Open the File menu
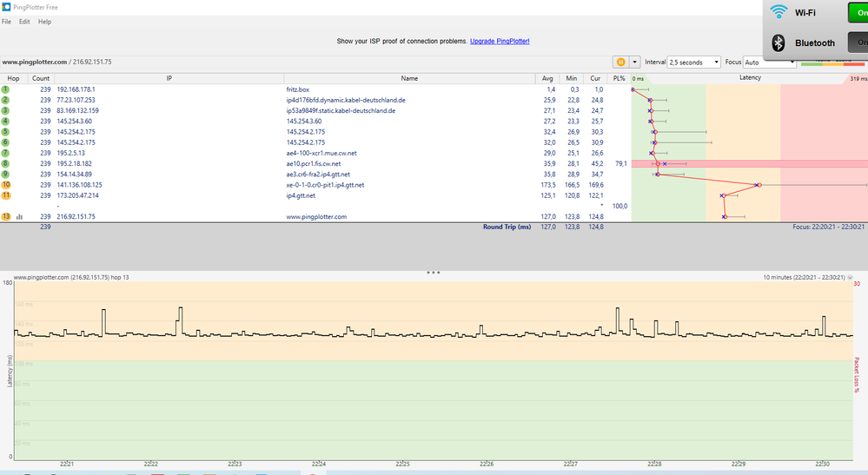Screen dimensions: 868x475 pos(7,22)
